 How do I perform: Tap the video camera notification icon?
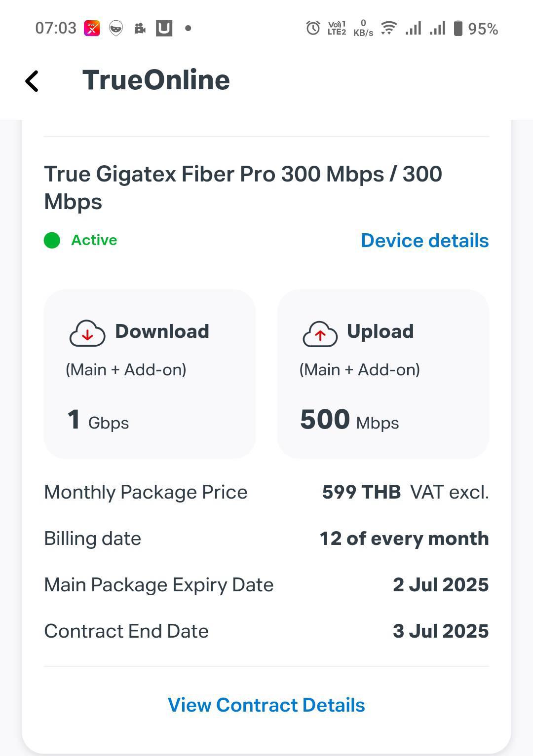140,29
